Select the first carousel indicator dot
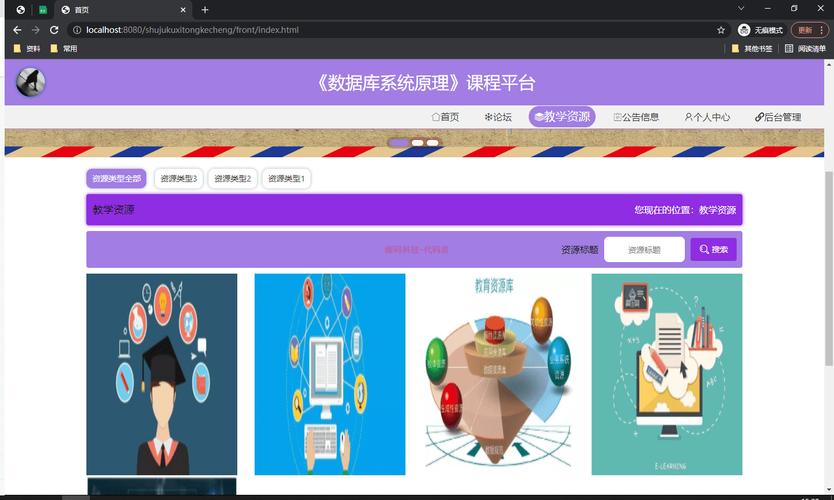The image size is (834, 500). [398, 143]
